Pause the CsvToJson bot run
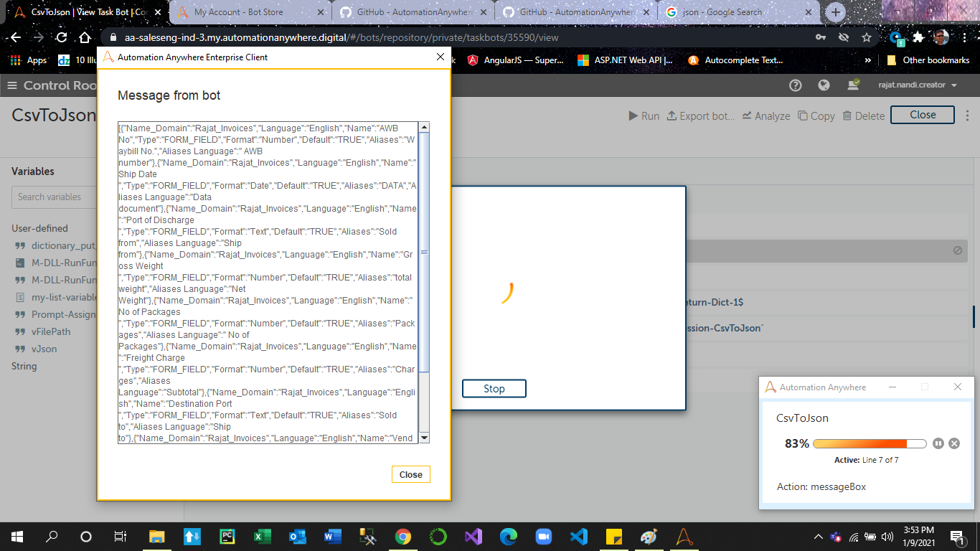This screenshot has height=551, width=980. click(938, 443)
